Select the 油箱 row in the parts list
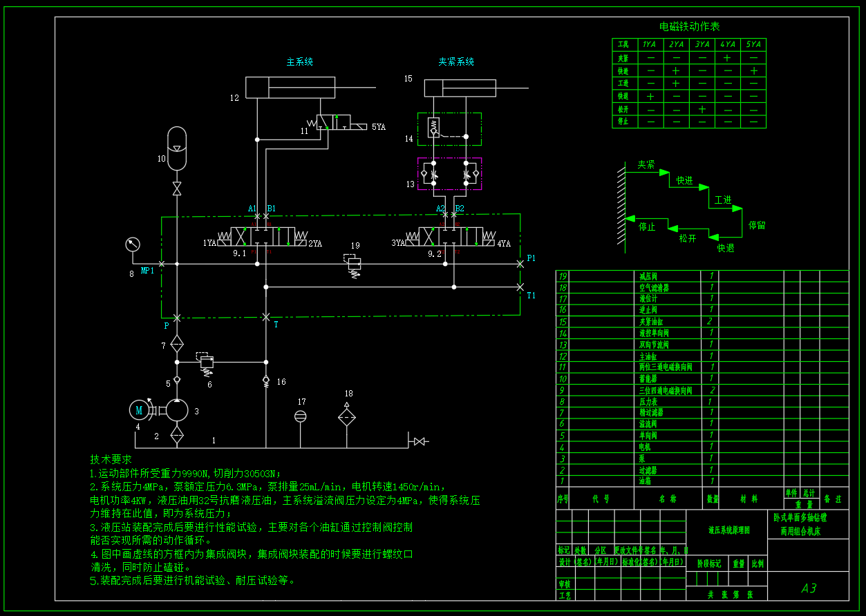This screenshot has height=616, width=866. point(702,481)
